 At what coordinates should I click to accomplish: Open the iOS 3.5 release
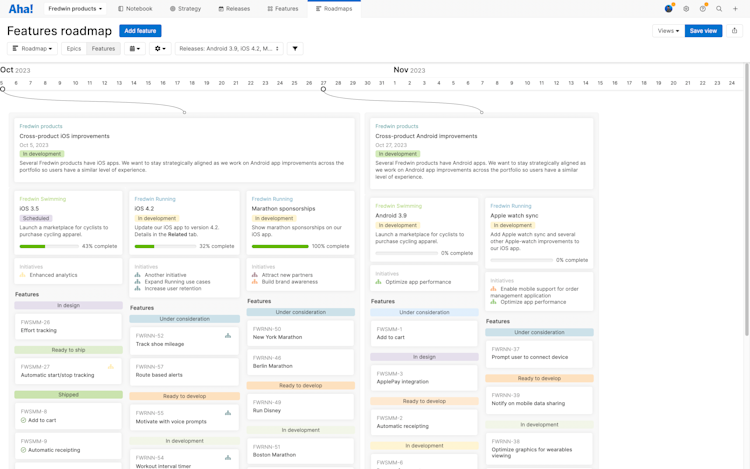29,209
